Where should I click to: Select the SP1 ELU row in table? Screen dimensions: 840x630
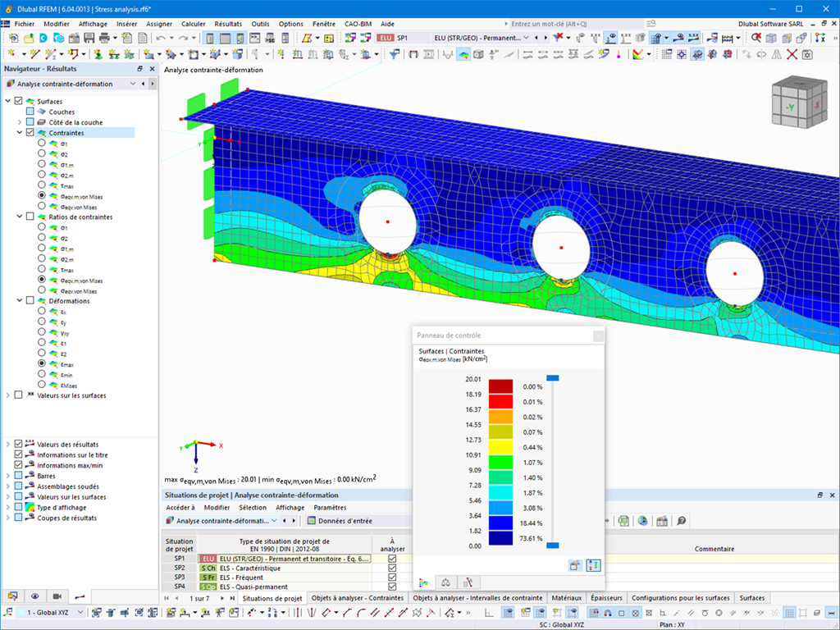(x=284, y=558)
